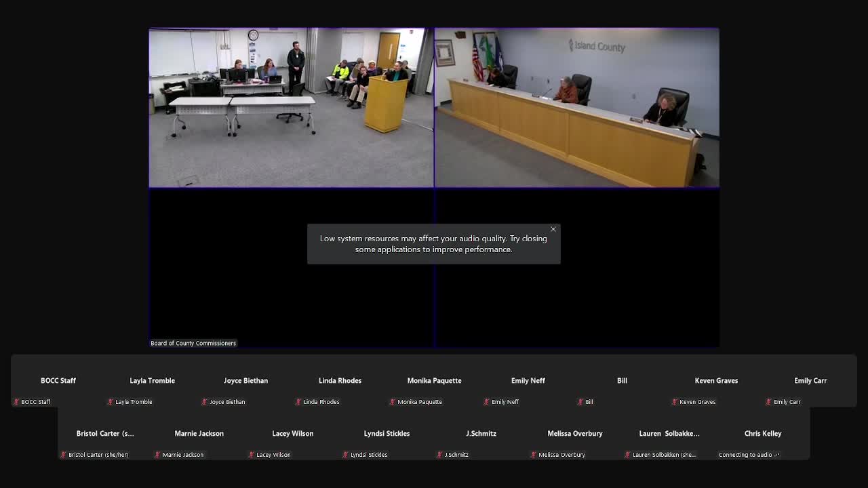Click Emily Neff's muted microphone icon
Image resolution: width=868 pixels, height=488 pixels.
coord(487,402)
